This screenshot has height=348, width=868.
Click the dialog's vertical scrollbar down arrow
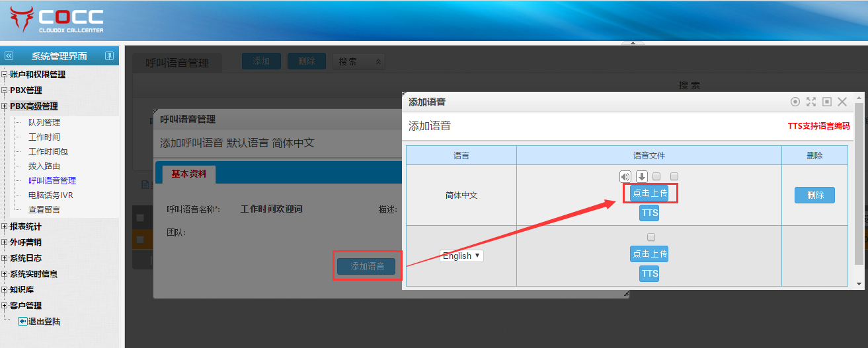click(x=859, y=284)
